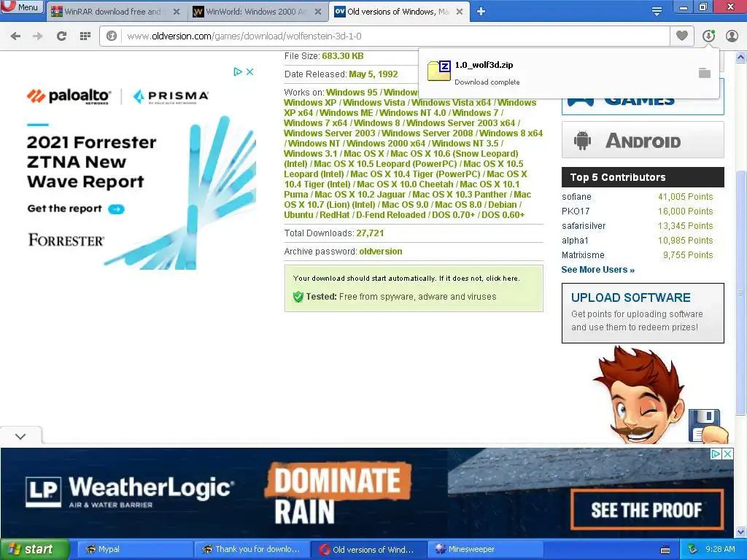Viewport: 747px width, 560px height.
Task: Switch to Minesweeper taskbar window
Action: 485,549
